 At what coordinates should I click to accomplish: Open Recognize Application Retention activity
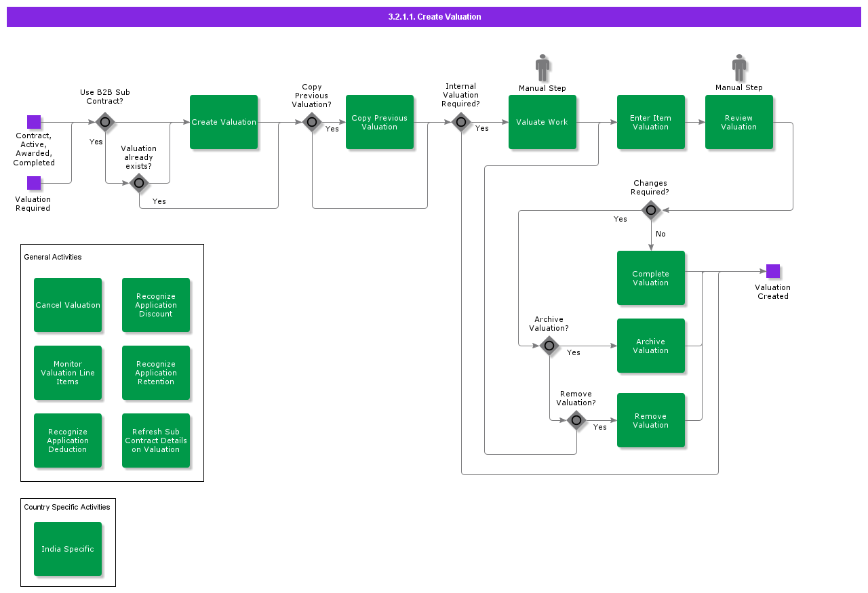(x=156, y=373)
